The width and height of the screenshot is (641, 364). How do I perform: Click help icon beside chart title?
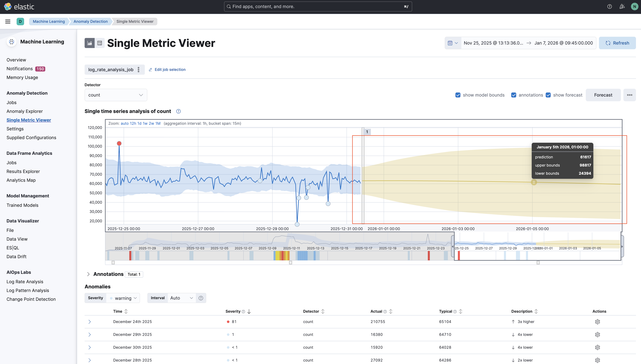(x=178, y=111)
